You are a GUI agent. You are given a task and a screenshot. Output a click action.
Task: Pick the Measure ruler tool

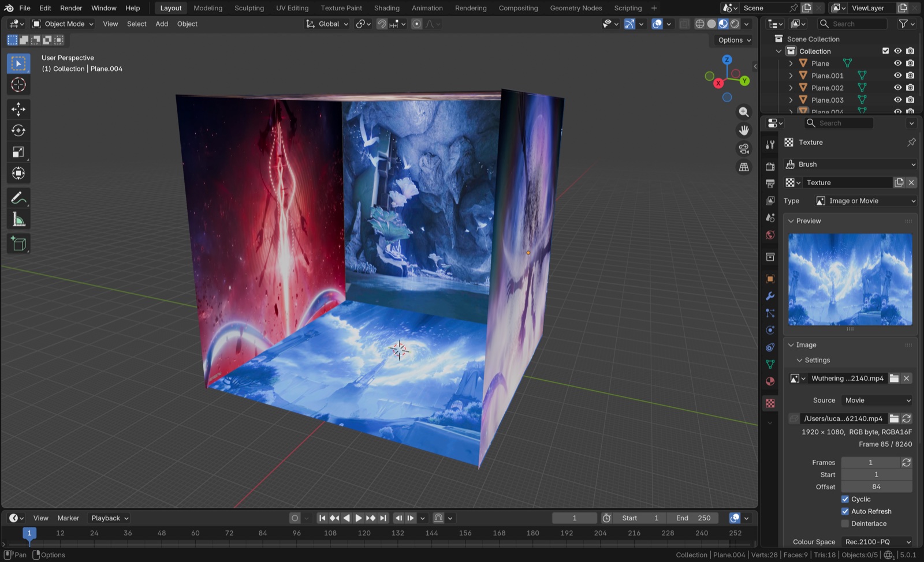tap(18, 220)
